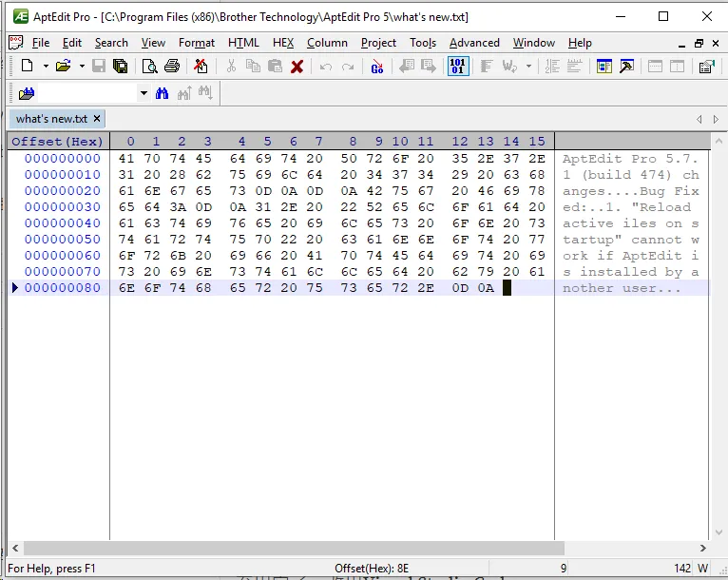
Task: Click the tab scroll left arrow
Action: click(699, 120)
